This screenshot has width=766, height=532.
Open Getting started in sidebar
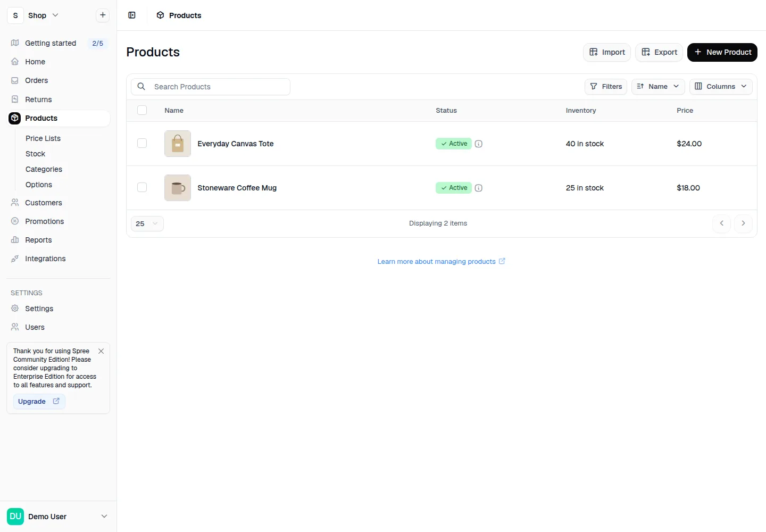tap(59, 43)
